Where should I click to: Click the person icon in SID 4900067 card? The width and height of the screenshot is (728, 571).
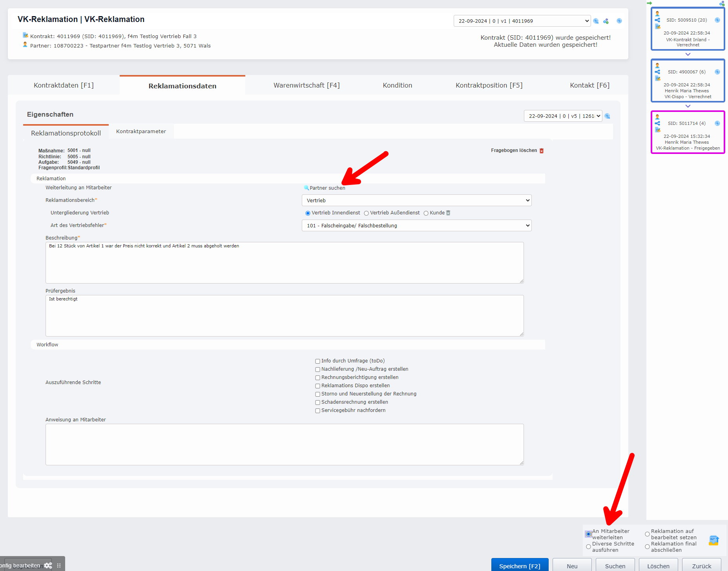pyautogui.click(x=657, y=66)
